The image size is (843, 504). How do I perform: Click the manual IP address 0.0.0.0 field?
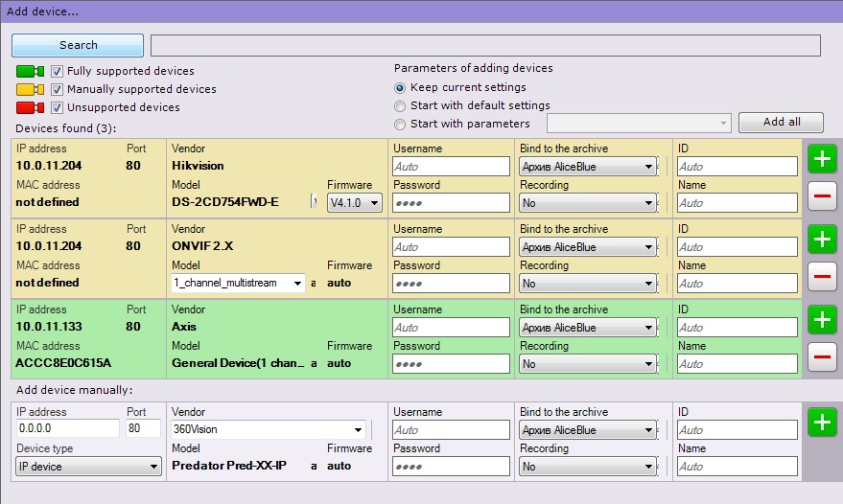point(67,429)
